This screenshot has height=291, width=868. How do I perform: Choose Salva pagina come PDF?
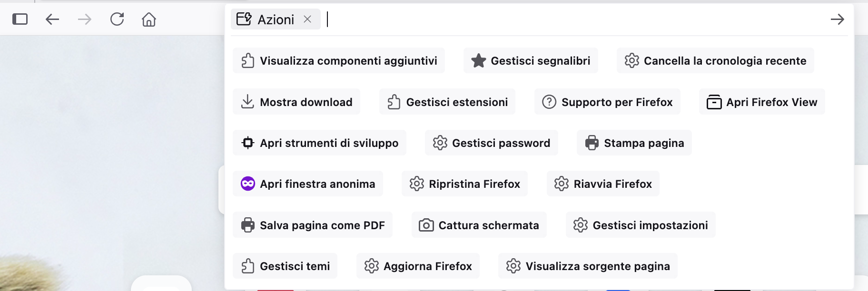tap(313, 225)
